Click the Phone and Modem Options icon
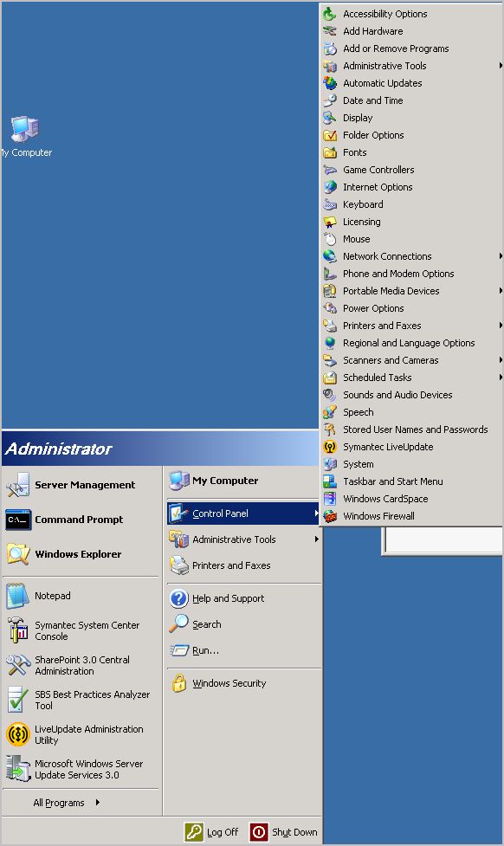The height and width of the screenshot is (846, 504). coord(330,274)
